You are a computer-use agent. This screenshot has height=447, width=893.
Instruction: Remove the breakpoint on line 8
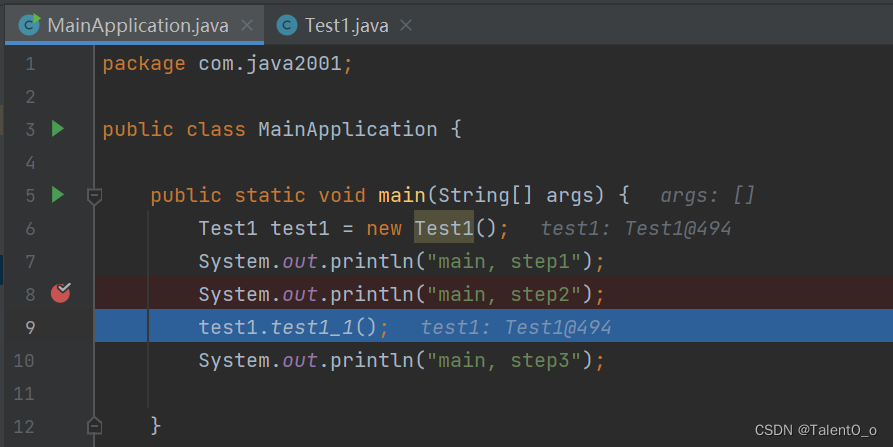pyautogui.click(x=60, y=293)
